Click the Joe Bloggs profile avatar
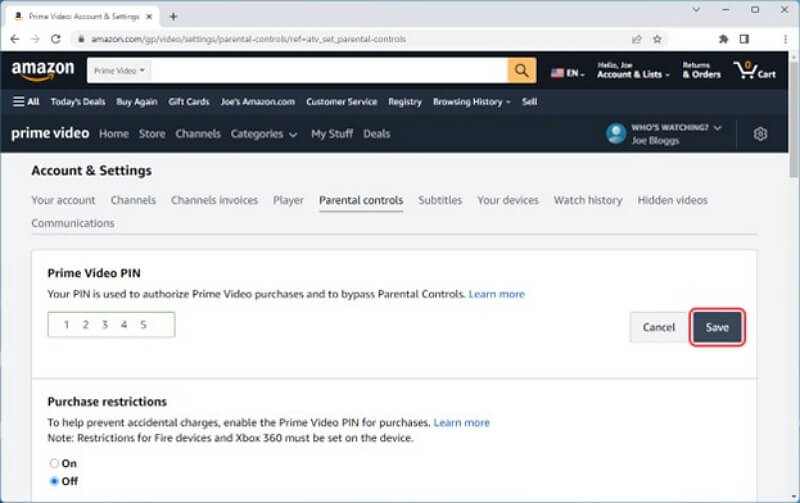The height and width of the screenshot is (503, 800). 616,134
